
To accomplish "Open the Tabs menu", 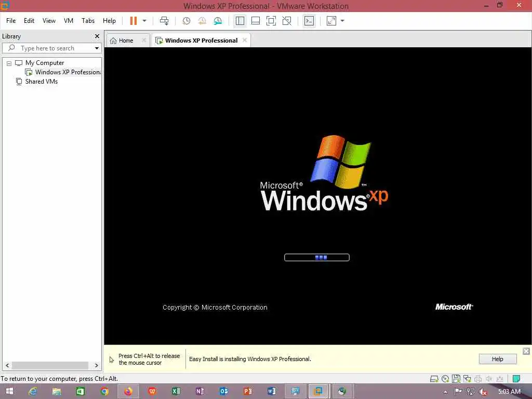I will pyautogui.click(x=88, y=21).
